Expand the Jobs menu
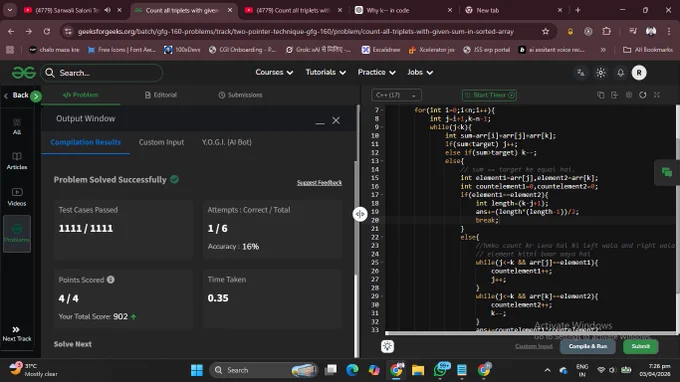The width and height of the screenshot is (680, 382). [420, 72]
